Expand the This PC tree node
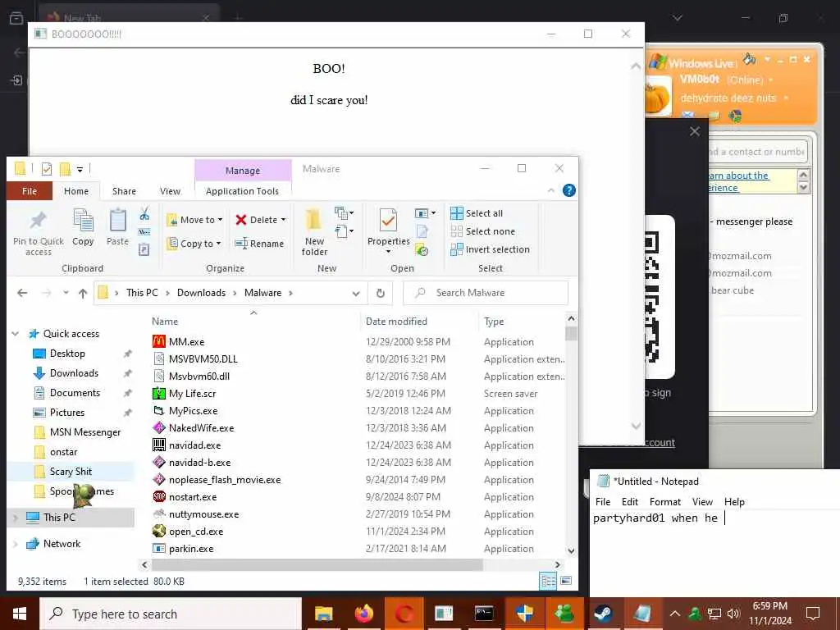The width and height of the screenshot is (840, 630). point(16,518)
